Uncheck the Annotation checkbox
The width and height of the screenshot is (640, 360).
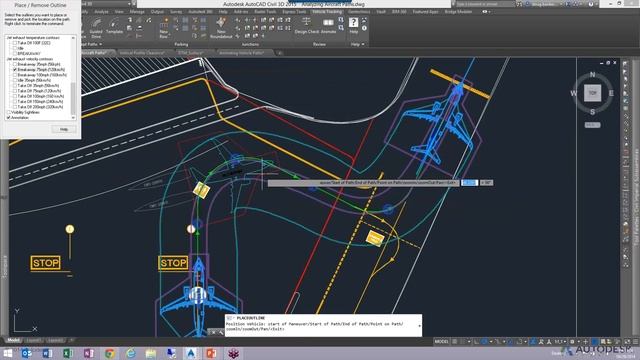coord(9,117)
